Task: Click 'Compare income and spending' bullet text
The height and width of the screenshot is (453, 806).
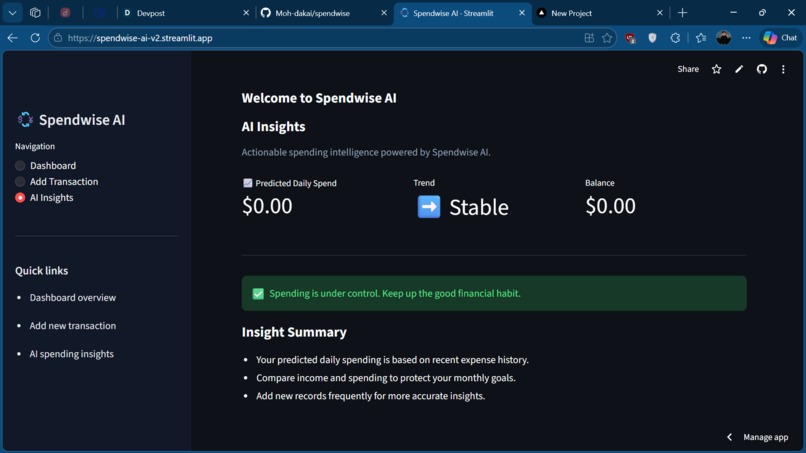Action: click(x=386, y=378)
